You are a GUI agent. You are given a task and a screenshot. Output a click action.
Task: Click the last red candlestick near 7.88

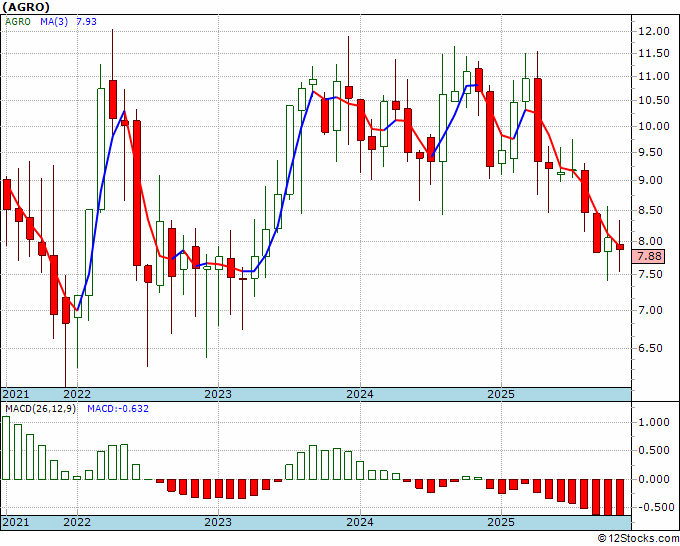pyautogui.click(x=620, y=247)
